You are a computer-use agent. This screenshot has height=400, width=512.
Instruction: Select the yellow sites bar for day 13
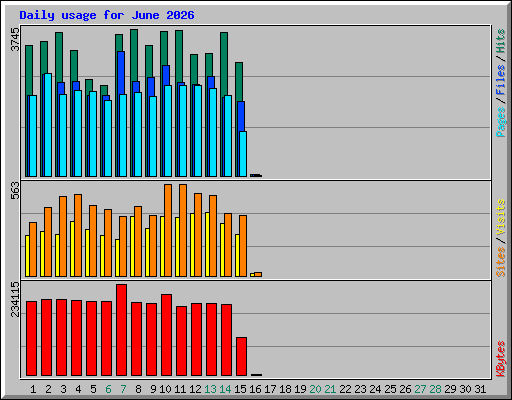click(x=207, y=244)
